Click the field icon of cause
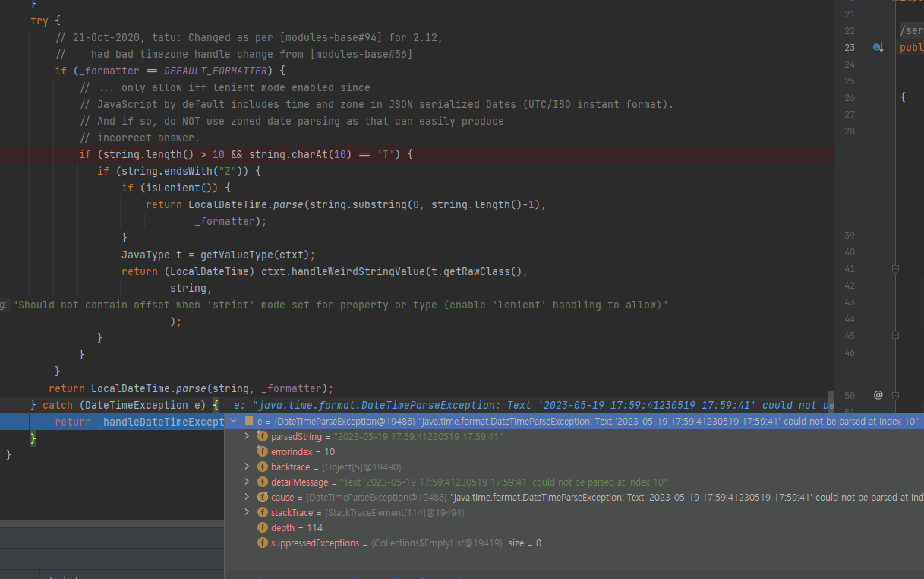This screenshot has height=579, width=924. (x=263, y=497)
